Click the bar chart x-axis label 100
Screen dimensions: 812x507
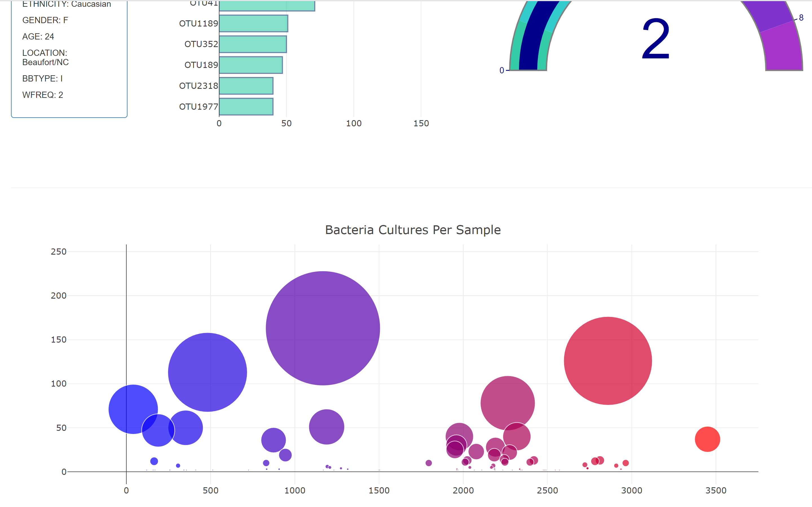[x=354, y=124]
